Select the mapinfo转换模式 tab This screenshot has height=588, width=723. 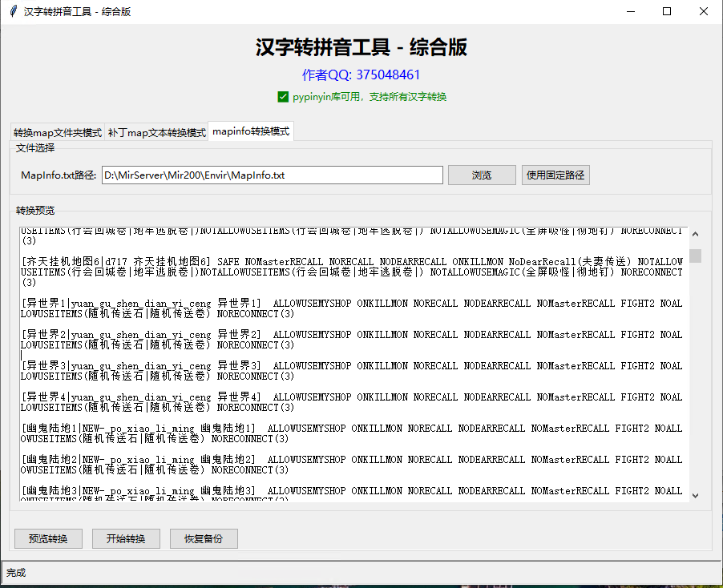251,131
